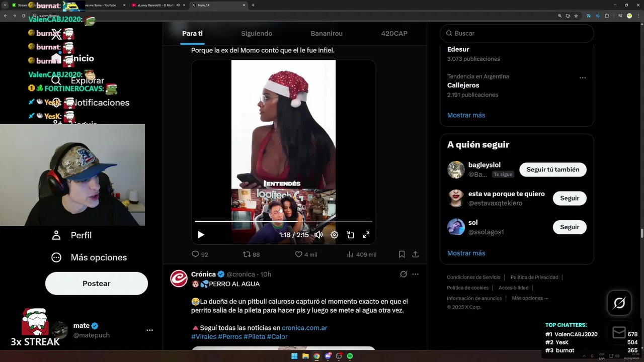This screenshot has height=362, width=644.
Task: Click the Buscar search field
Action: coord(517,33)
